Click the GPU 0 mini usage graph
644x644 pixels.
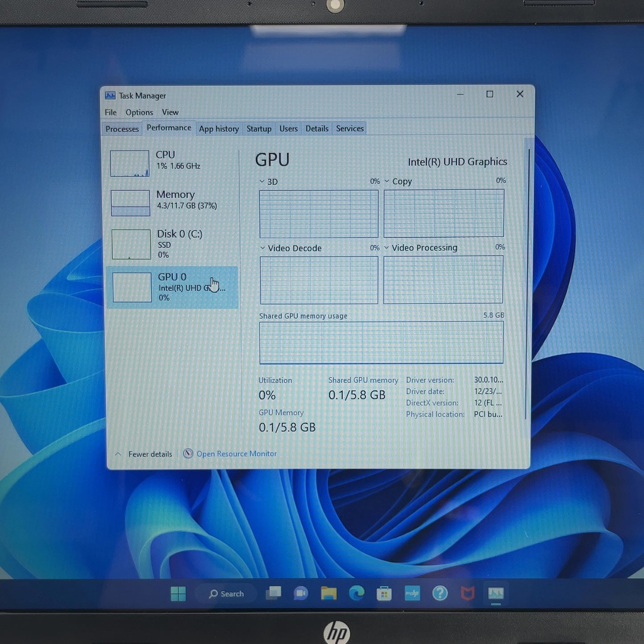[132, 287]
